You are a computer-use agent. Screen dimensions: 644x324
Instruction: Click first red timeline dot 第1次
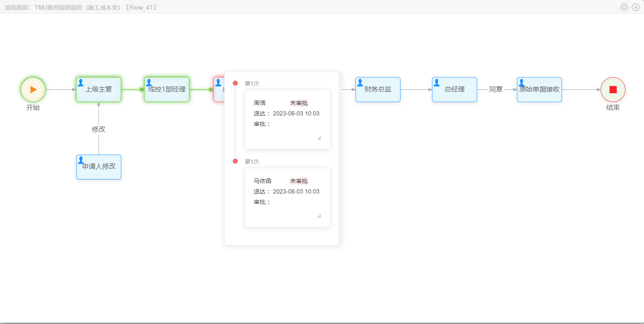click(x=235, y=83)
